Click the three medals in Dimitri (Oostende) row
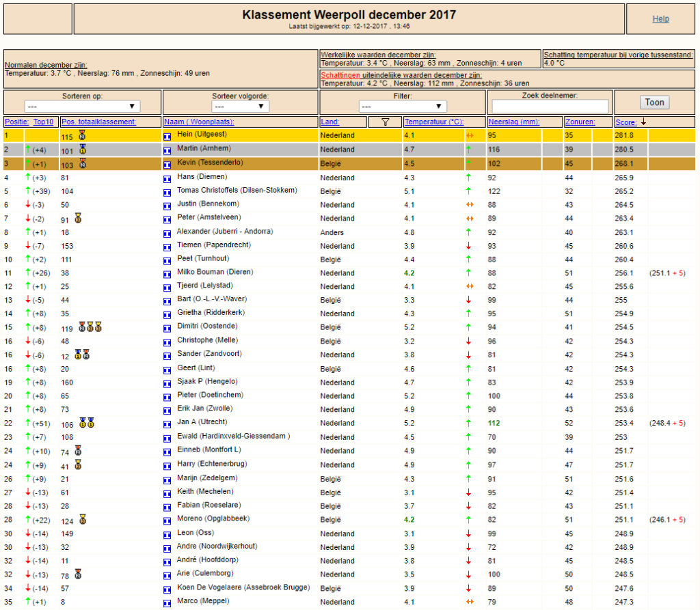 click(x=90, y=327)
